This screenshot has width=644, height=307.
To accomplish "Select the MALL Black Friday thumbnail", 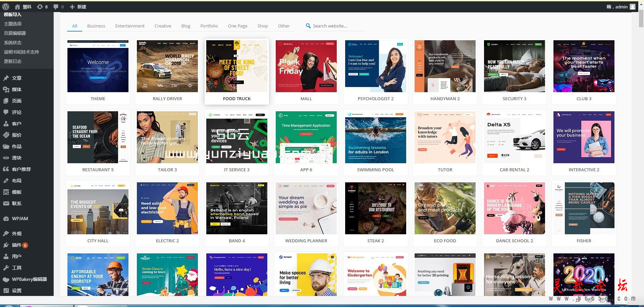I will [x=306, y=66].
